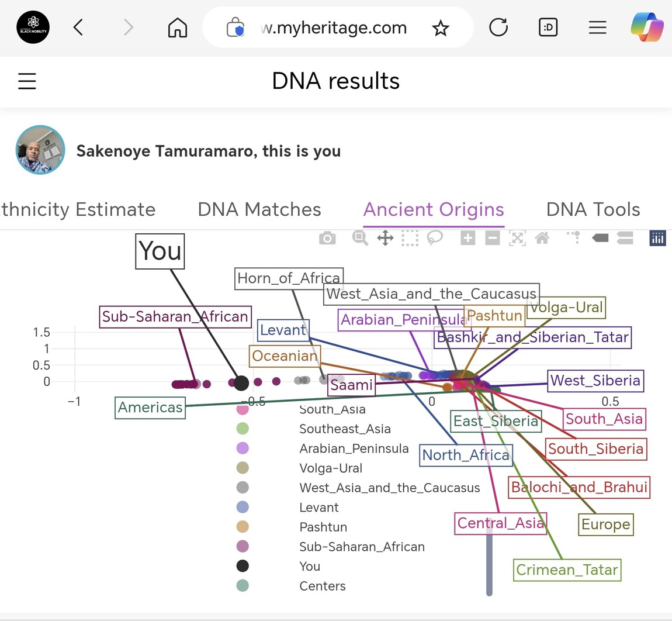672x621 pixels.
Task: Select the Zoom tool in plot toolbar
Action: click(360, 238)
